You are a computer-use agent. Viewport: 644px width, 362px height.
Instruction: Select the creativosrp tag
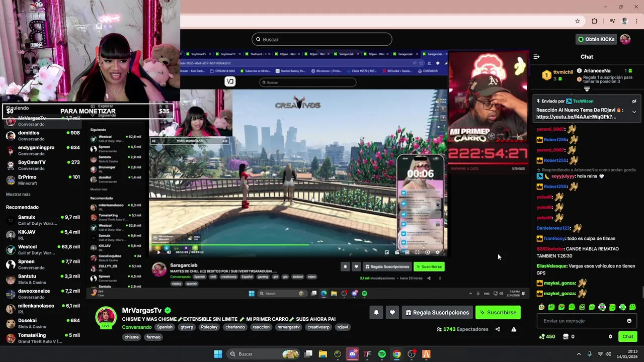click(x=318, y=327)
